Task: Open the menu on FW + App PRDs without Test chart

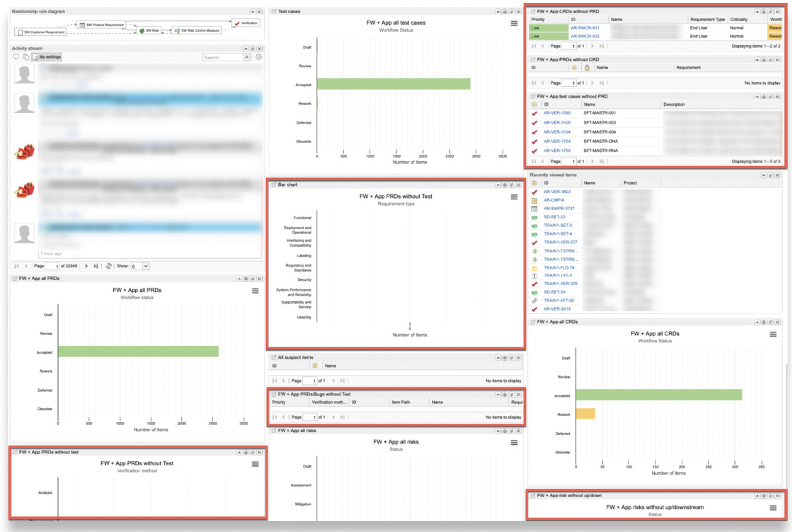Action: [514, 196]
